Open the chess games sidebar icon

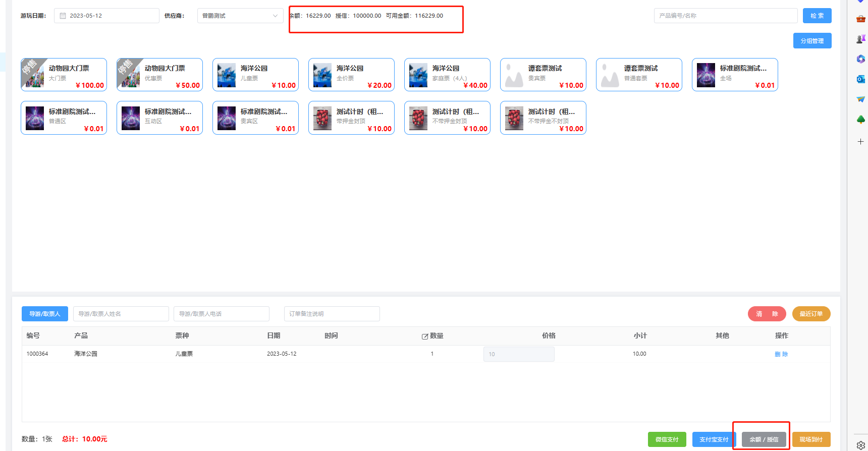pyautogui.click(x=861, y=39)
